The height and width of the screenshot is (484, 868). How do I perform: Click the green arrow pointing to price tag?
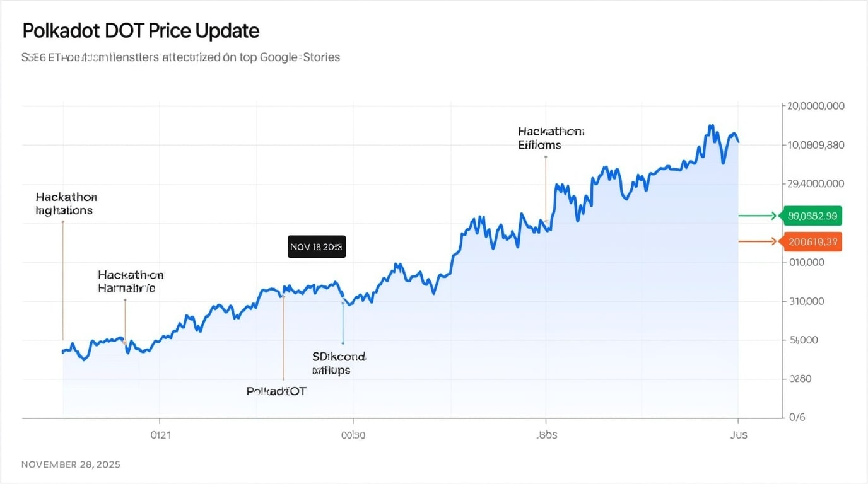pyautogui.click(x=757, y=216)
